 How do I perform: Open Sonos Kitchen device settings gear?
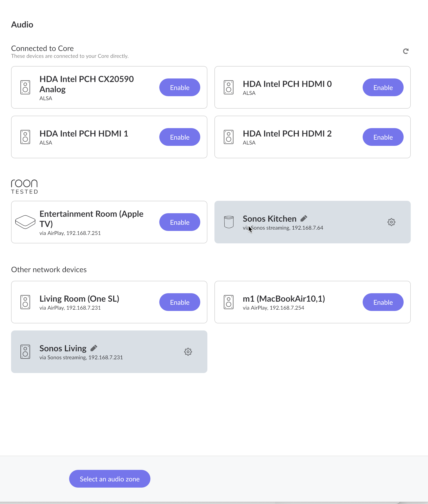coord(391,222)
